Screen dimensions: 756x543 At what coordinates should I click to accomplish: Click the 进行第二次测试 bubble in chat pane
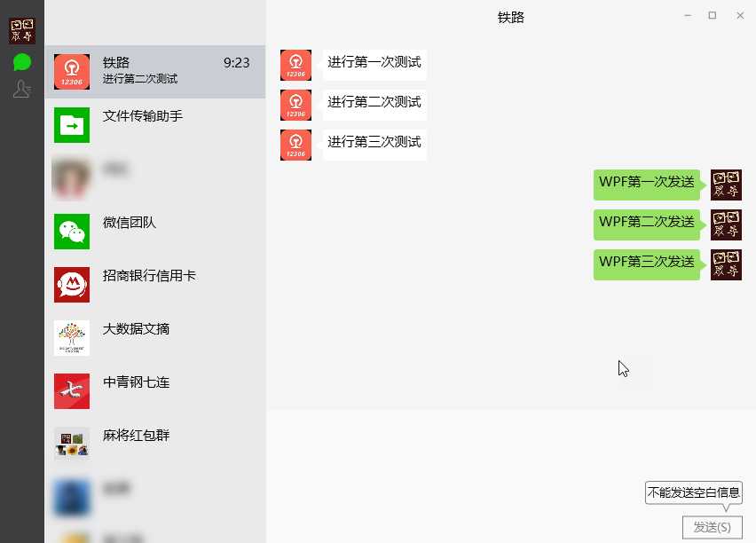pyautogui.click(x=374, y=103)
